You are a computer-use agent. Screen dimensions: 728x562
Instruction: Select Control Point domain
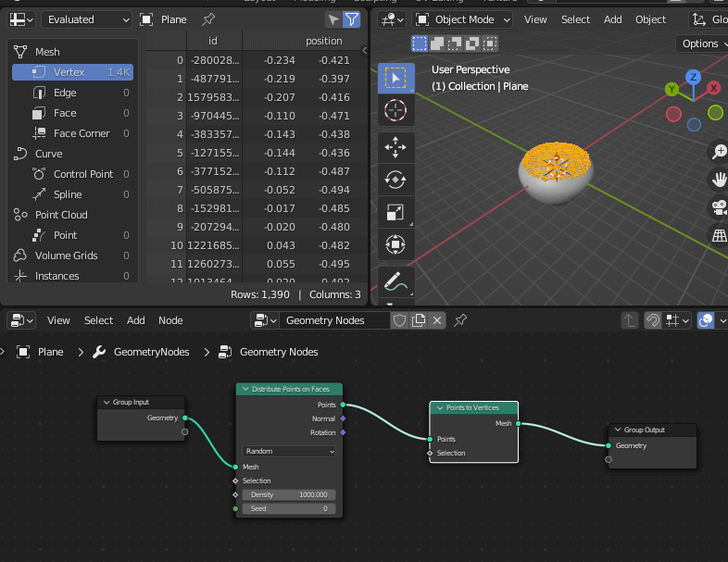72,174
